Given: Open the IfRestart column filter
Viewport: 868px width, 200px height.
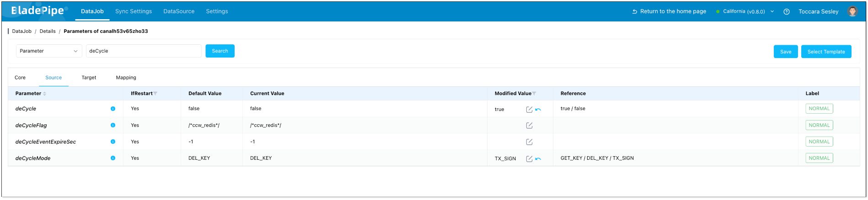Looking at the screenshot, I should [x=155, y=94].
